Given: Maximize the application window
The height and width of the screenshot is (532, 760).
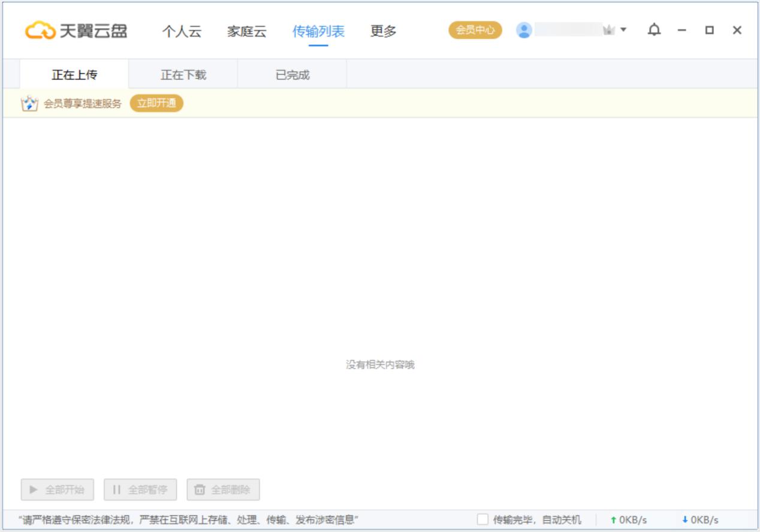Looking at the screenshot, I should (x=709, y=30).
